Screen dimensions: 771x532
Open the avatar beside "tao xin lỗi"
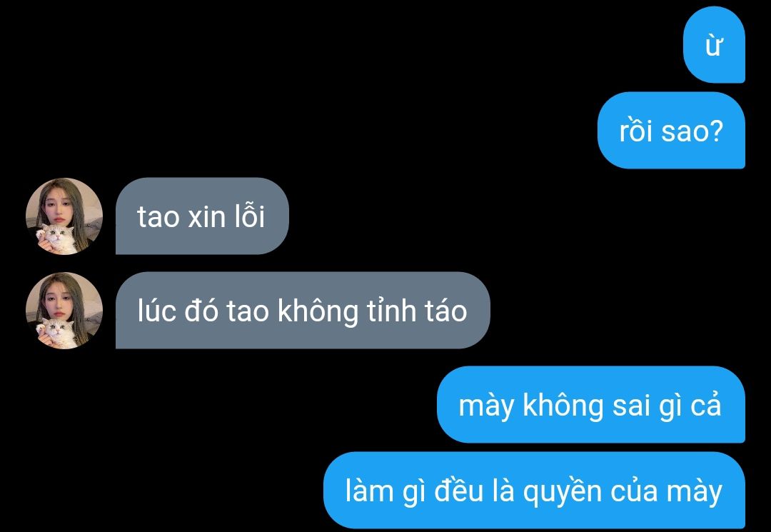(x=64, y=216)
